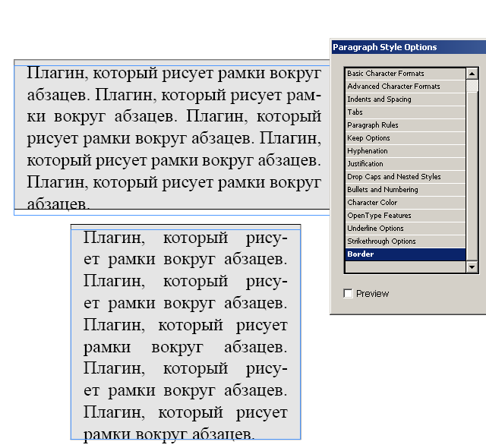Select Keep Options in list
The height and width of the screenshot is (448, 486).
[406, 138]
